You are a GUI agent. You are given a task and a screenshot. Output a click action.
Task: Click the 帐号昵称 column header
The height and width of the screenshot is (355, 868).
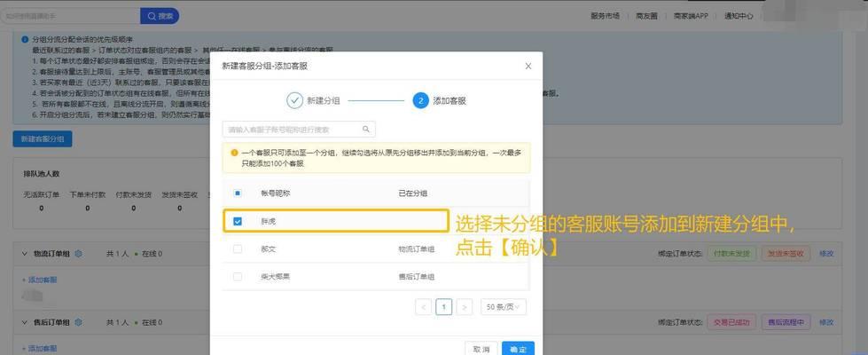coord(276,193)
